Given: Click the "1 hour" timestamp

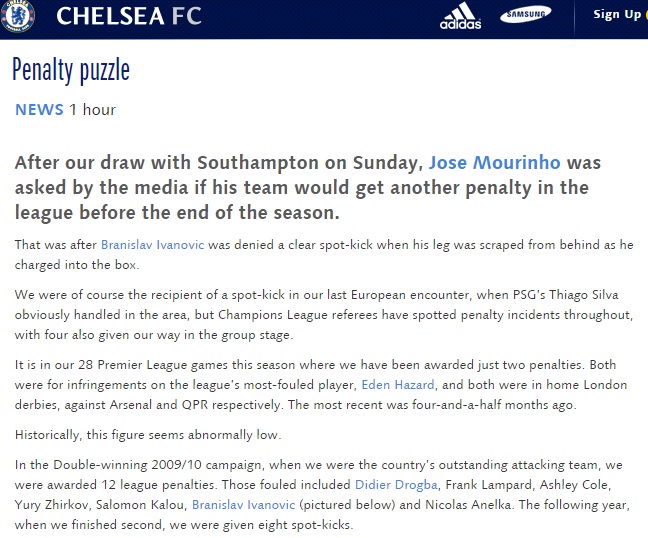Looking at the screenshot, I should click(93, 110).
